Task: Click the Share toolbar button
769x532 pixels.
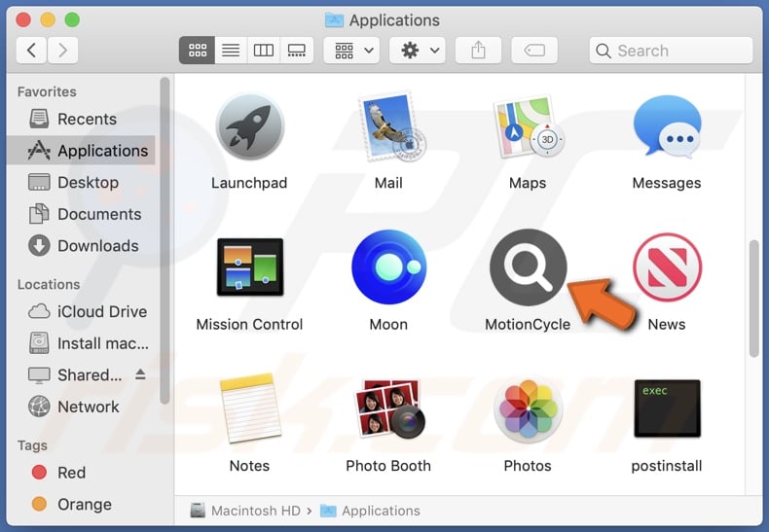Action: [x=478, y=50]
